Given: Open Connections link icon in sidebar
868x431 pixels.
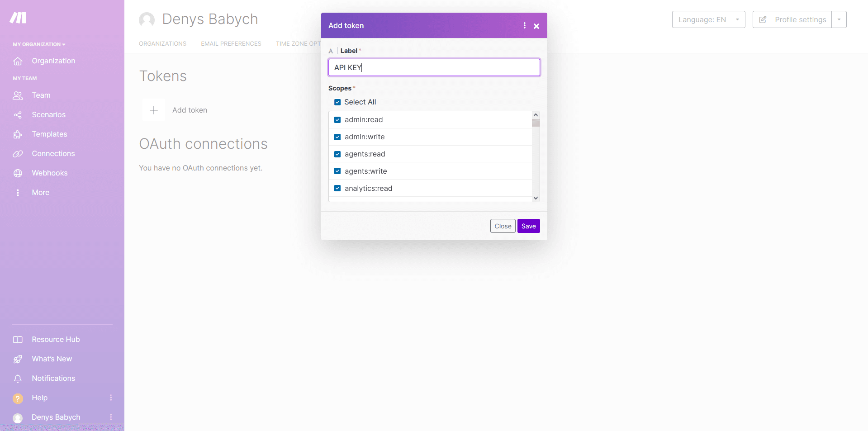Looking at the screenshot, I should (18, 154).
